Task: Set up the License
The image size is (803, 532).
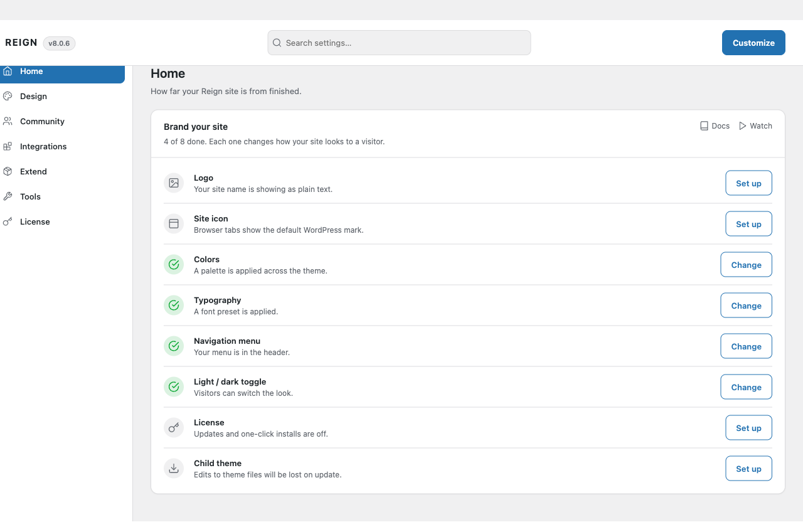Action: pyautogui.click(x=748, y=428)
